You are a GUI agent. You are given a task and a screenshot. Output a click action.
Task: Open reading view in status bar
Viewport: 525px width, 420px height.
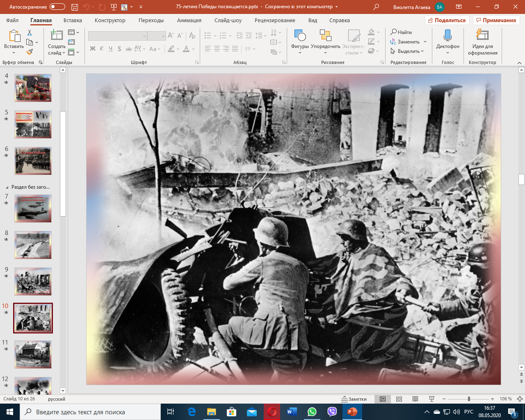415,399
